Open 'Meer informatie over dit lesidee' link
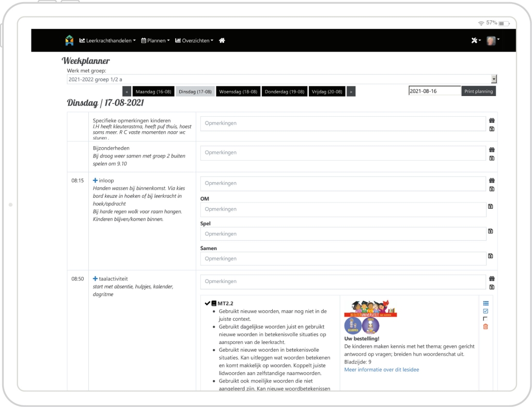Viewport: 532px width, 407px height. tap(381, 370)
